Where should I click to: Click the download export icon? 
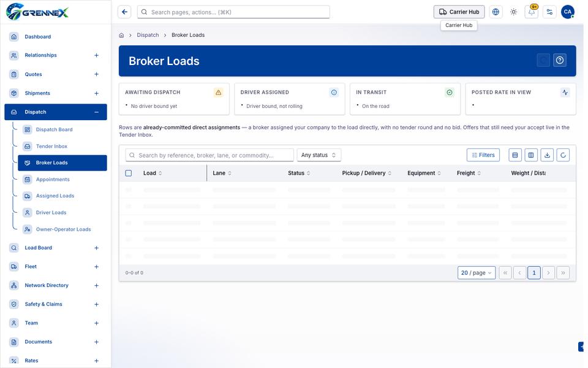click(547, 155)
